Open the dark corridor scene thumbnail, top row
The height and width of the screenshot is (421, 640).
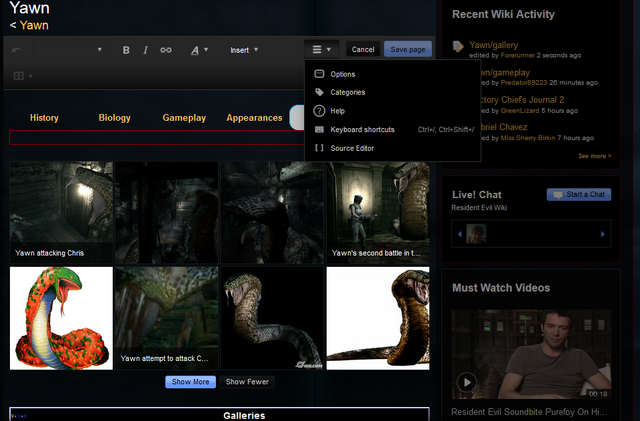[x=167, y=212]
